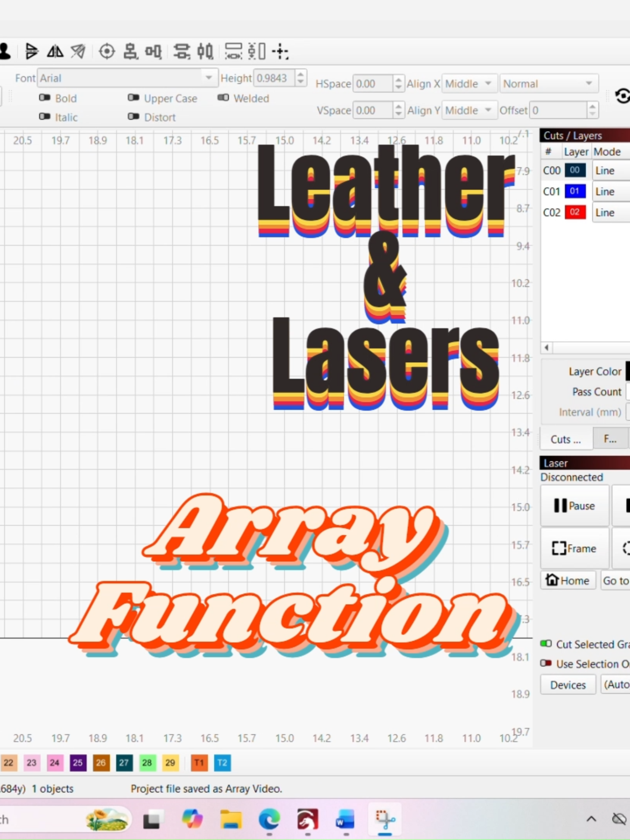The width and height of the screenshot is (630, 840).
Task: Select the mirror across line tool
Action: [x=78, y=51]
